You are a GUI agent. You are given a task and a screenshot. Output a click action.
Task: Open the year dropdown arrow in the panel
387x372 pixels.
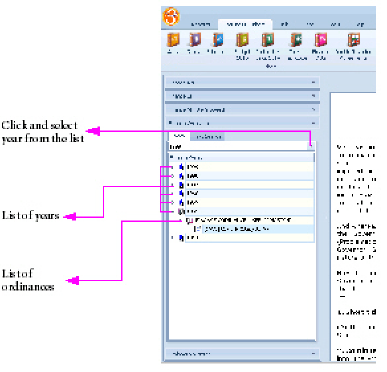tap(311, 146)
